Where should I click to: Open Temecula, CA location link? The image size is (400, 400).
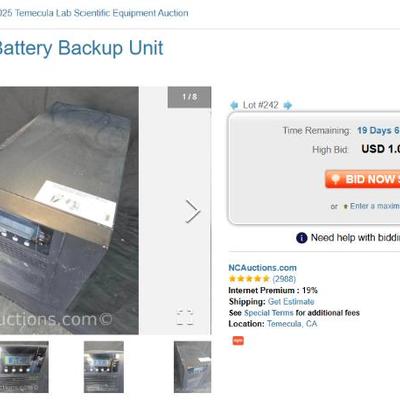tap(292, 324)
